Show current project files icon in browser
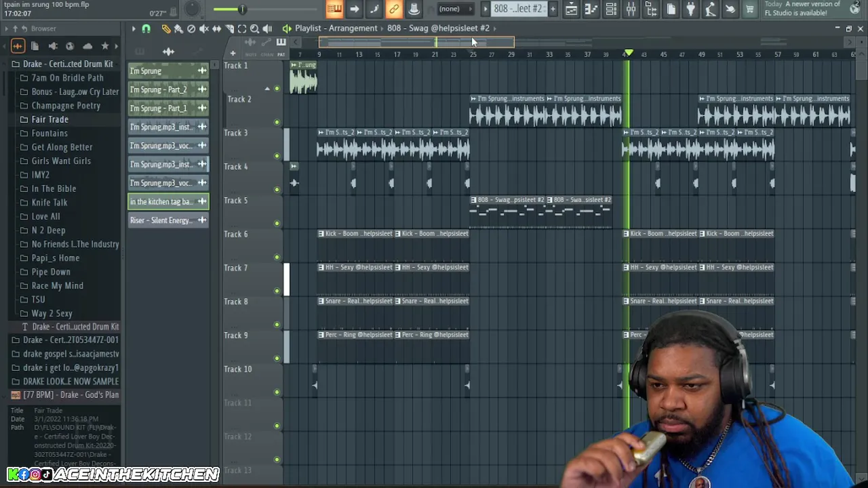 (x=35, y=46)
